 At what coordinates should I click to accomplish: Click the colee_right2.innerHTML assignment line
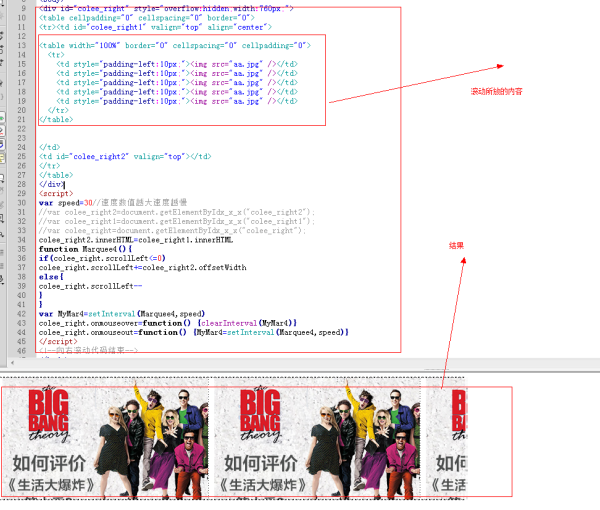pos(136,240)
